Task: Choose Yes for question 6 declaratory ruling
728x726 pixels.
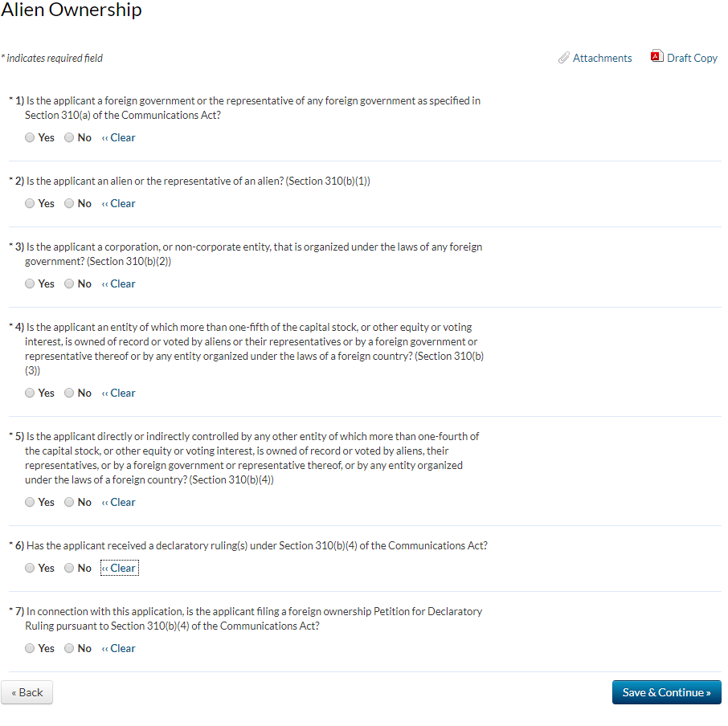Action: tap(30, 568)
